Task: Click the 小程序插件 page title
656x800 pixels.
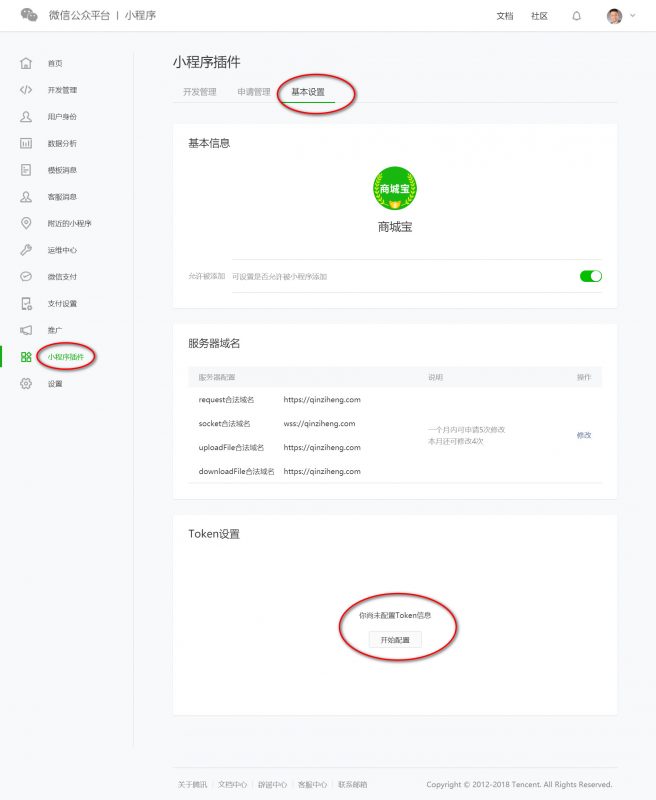Action: coord(207,62)
